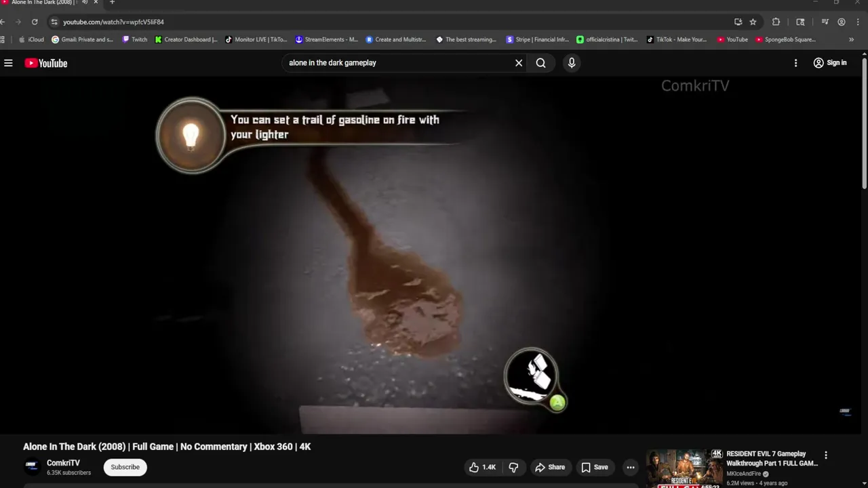The image size is (868, 488).
Task: Open the YouTube bookmark
Action: (x=732, y=39)
